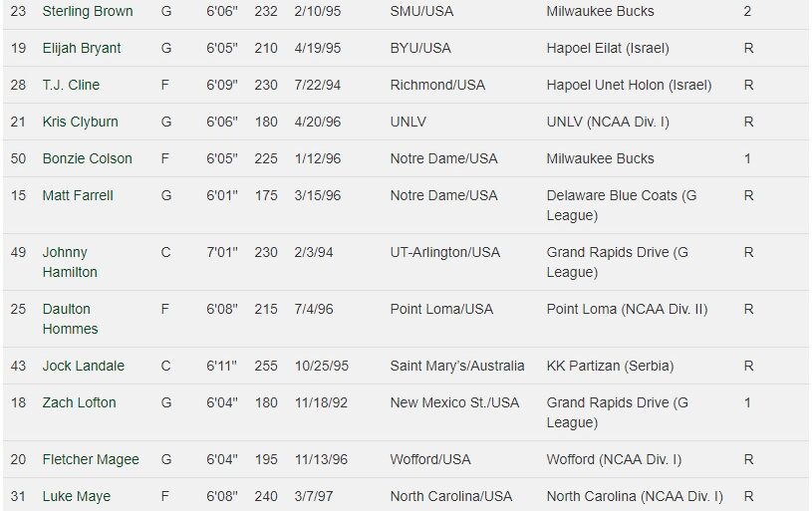
Task: Select the Saint Mary's/Australia college cell
Action: tap(457, 366)
